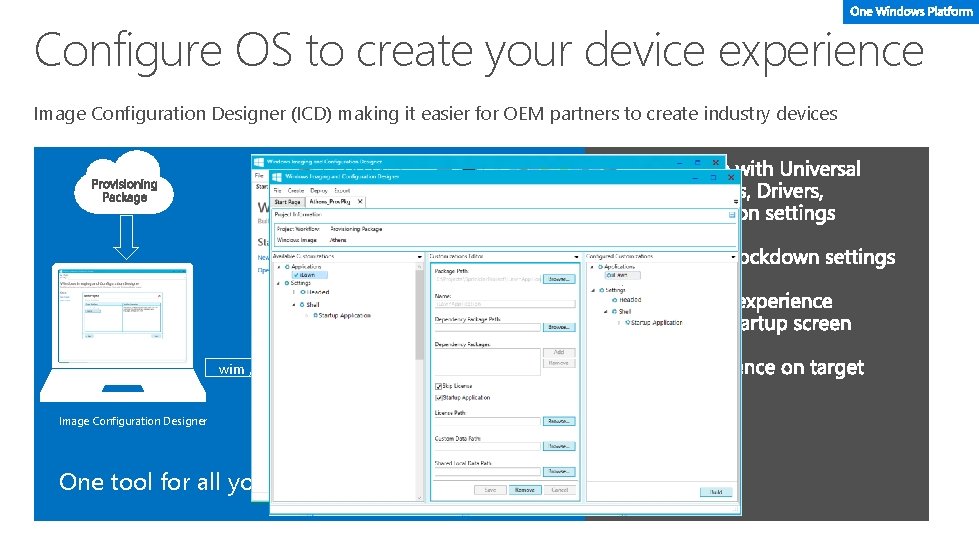Toggle the Skip License checkbox
Image resolution: width=979 pixels, height=551 pixels.
[x=438, y=386]
